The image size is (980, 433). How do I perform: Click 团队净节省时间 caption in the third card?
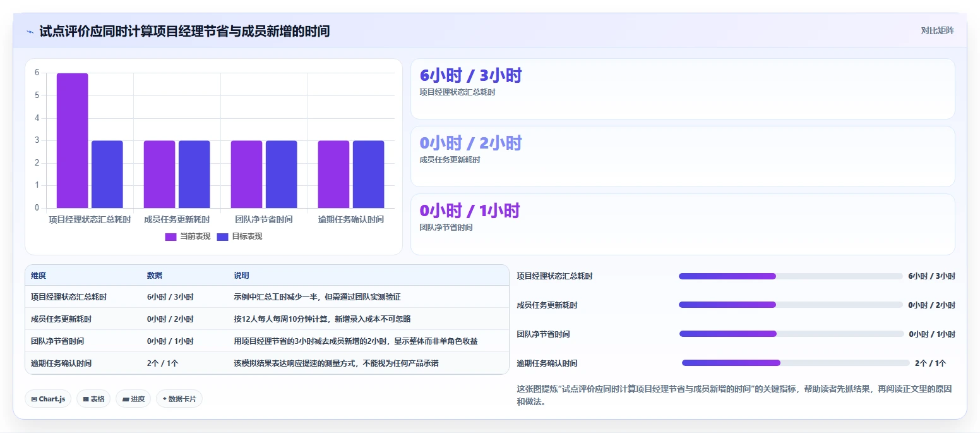[446, 228]
